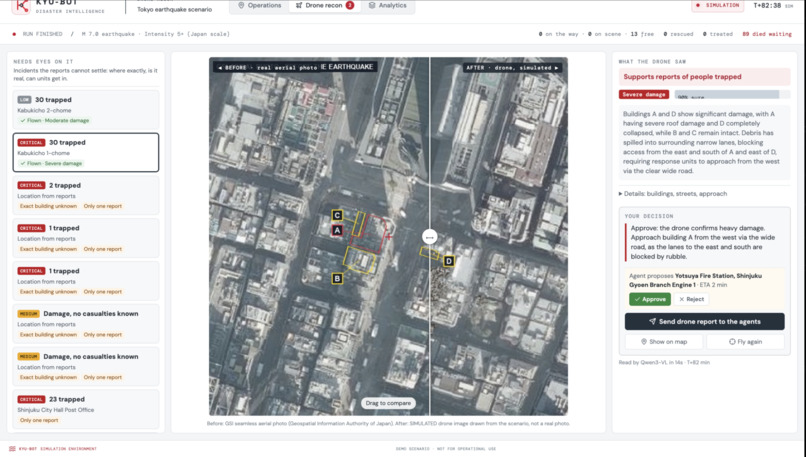Click the Drag to compare pill
Image resolution: width=806 pixels, height=457 pixels.
(x=388, y=403)
